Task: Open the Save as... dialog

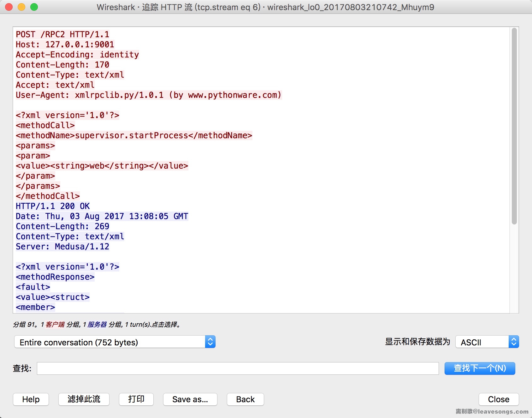Action: click(x=190, y=399)
